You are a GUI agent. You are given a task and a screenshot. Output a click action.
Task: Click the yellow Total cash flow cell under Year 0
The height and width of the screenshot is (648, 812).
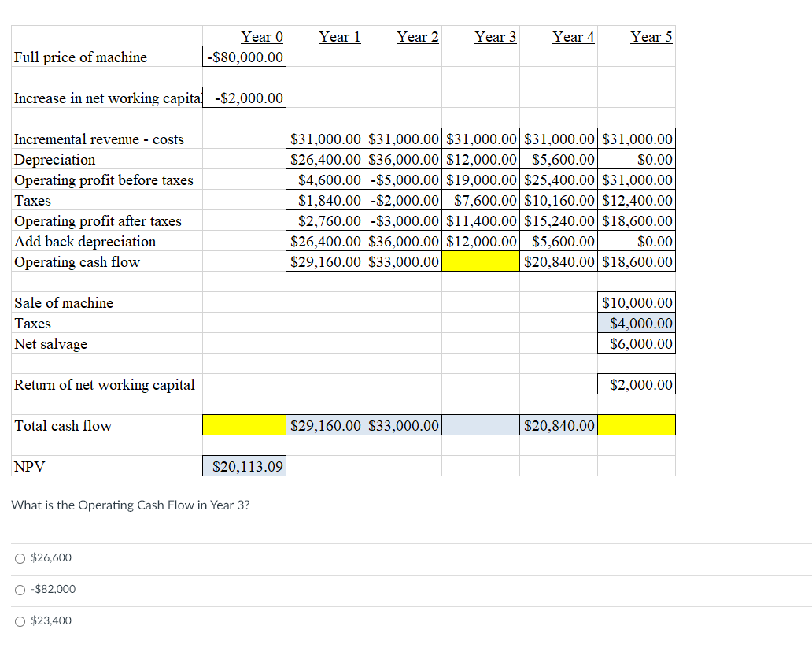pyautogui.click(x=244, y=424)
